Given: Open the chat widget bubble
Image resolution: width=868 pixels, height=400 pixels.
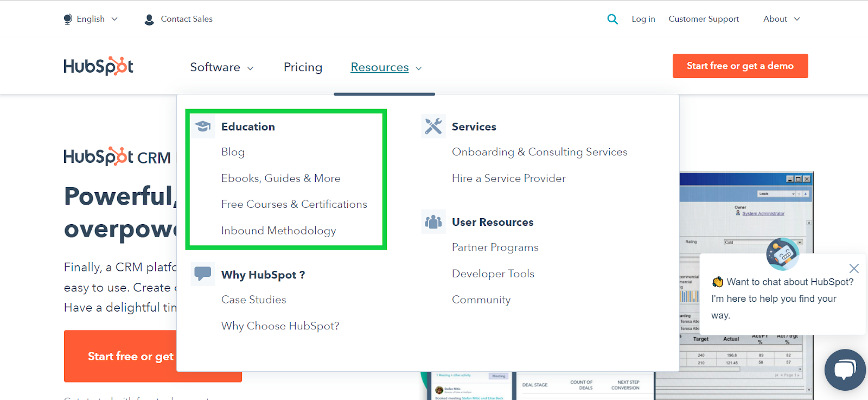Looking at the screenshot, I should (x=845, y=370).
